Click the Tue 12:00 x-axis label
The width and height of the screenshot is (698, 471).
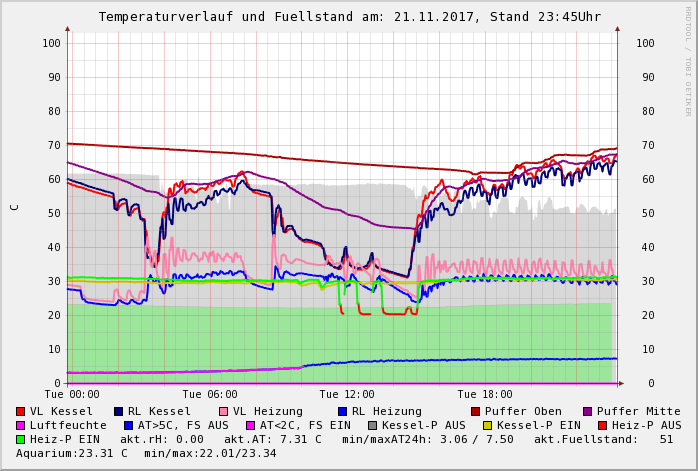[346, 394]
